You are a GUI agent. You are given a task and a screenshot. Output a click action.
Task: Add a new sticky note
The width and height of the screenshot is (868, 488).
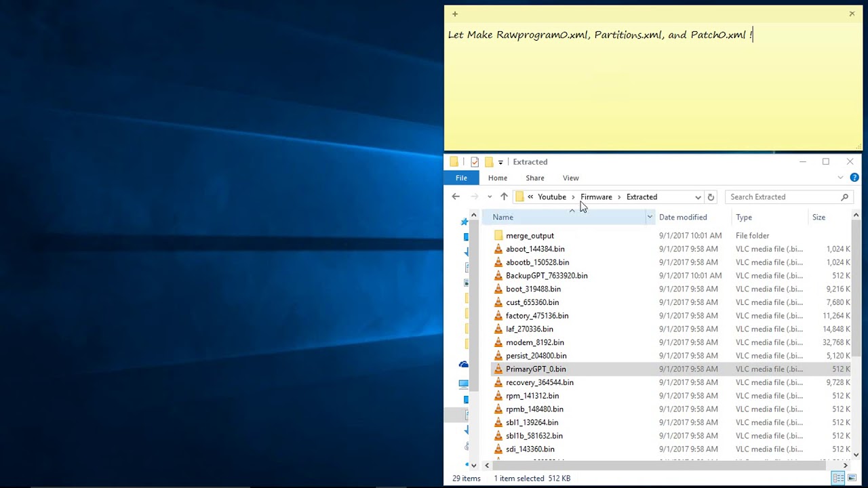click(x=455, y=14)
